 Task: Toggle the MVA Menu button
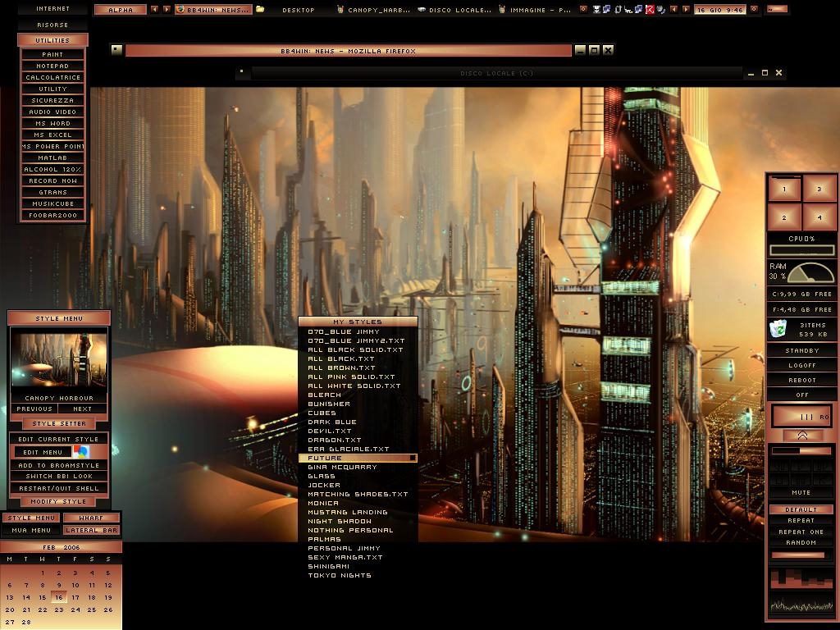coord(31,531)
